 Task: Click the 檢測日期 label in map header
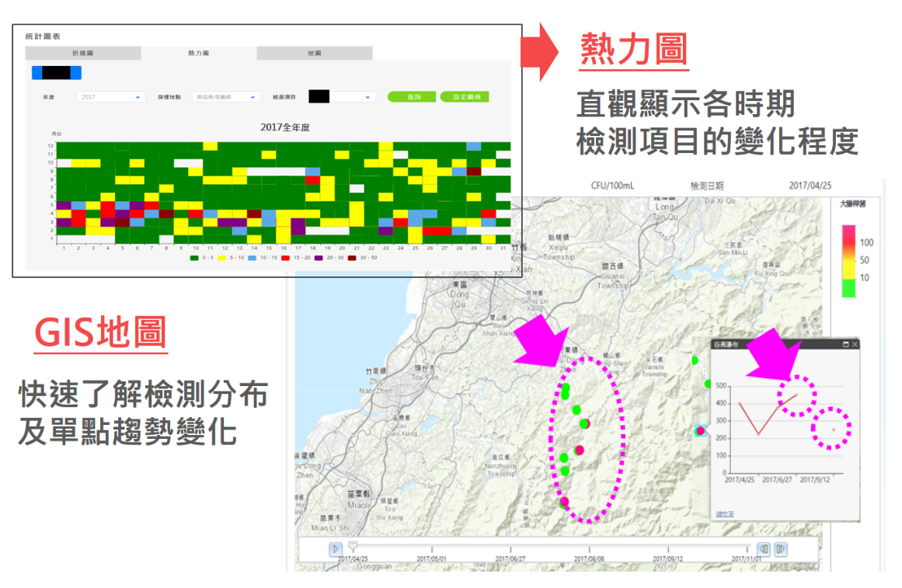click(707, 186)
